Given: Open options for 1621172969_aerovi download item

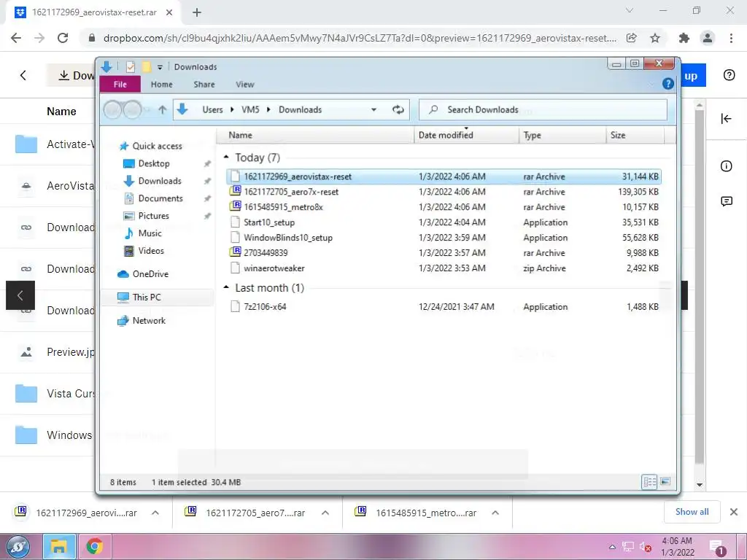Looking at the screenshot, I should coord(155,513).
